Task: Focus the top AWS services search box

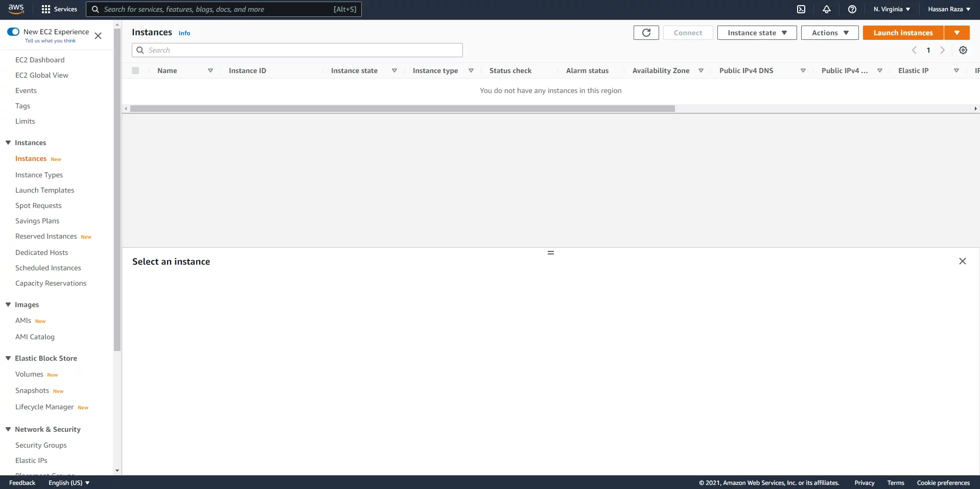Action: coord(224,9)
